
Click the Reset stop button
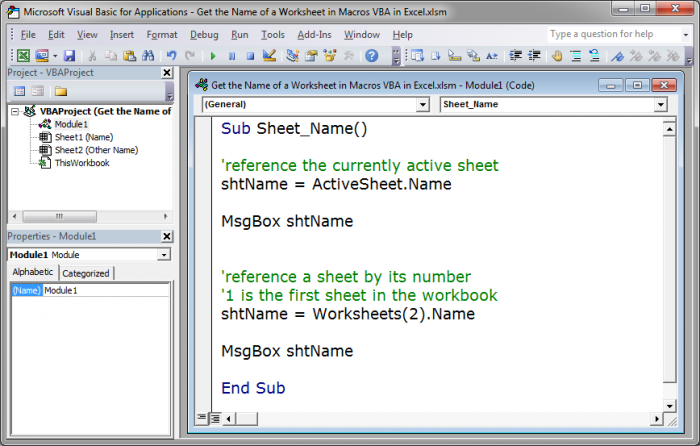click(250, 56)
